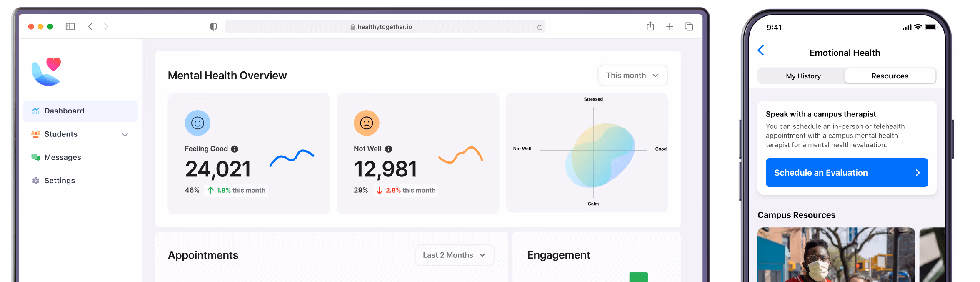Click the Appointments heading
Image resolution: width=980 pixels, height=282 pixels.
[x=203, y=255]
